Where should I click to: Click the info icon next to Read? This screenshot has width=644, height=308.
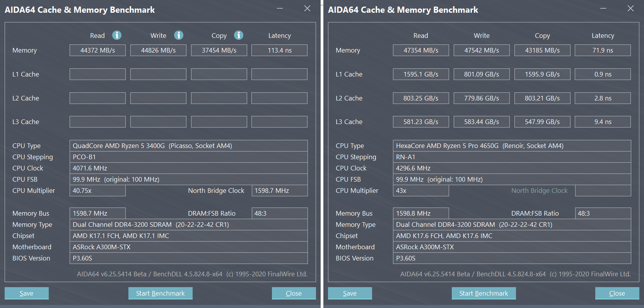click(x=117, y=35)
